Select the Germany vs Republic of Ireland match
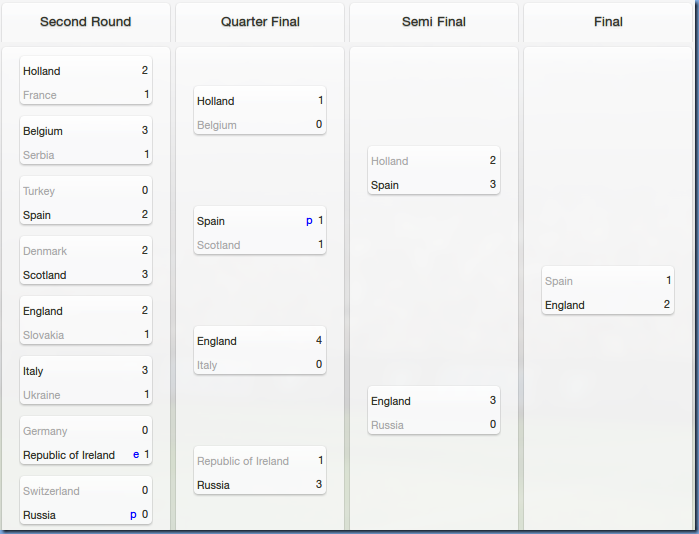The width and height of the screenshot is (699, 534). coord(86,443)
